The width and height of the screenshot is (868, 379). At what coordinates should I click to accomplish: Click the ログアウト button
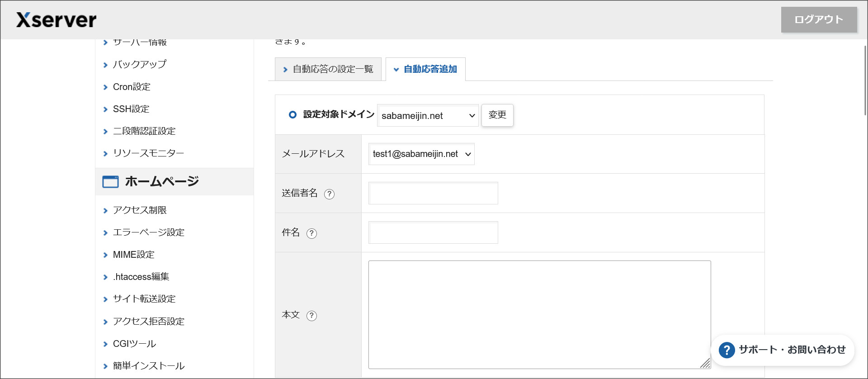pyautogui.click(x=819, y=19)
